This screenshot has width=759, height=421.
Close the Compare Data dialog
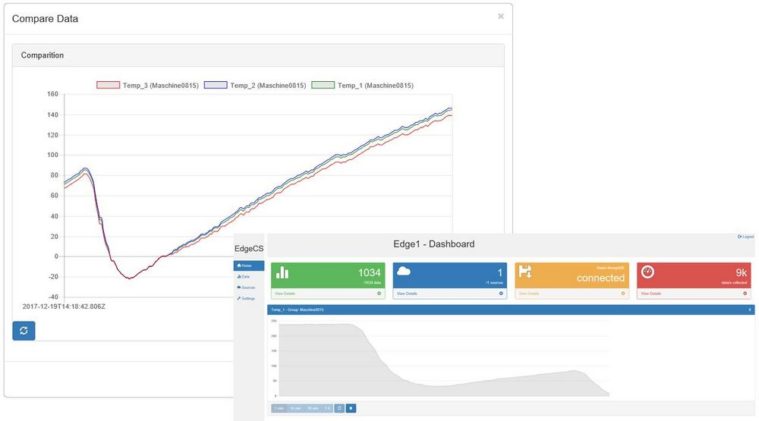(501, 17)
